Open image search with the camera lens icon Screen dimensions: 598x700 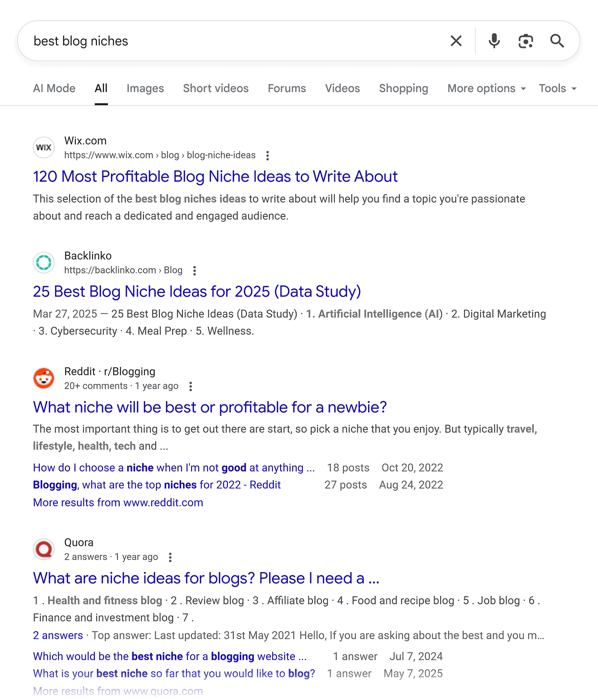[x=526, y=41]
